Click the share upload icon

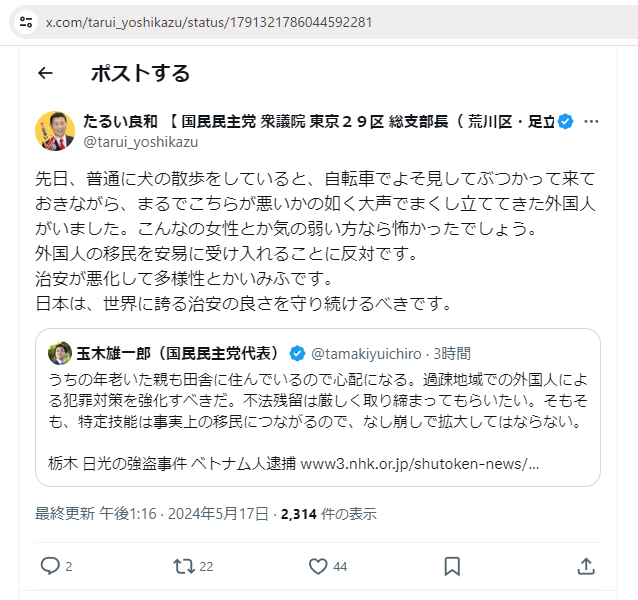[586, 566]
